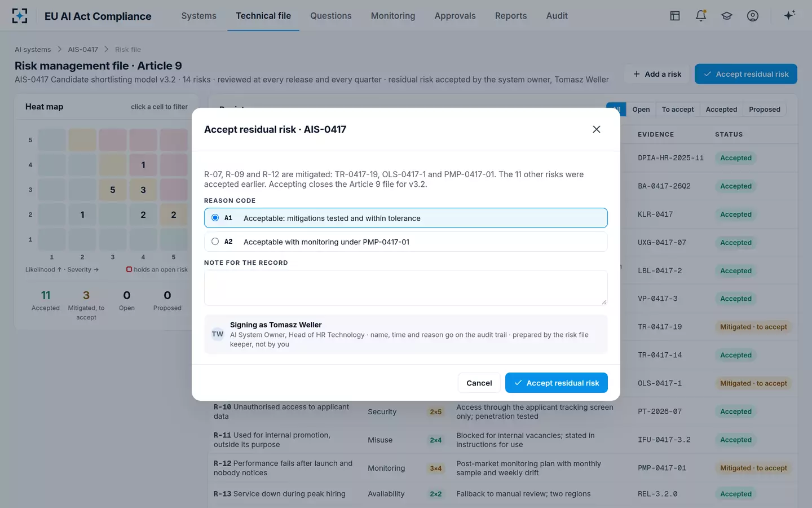Go to the Questions tab

pos(331,16)
